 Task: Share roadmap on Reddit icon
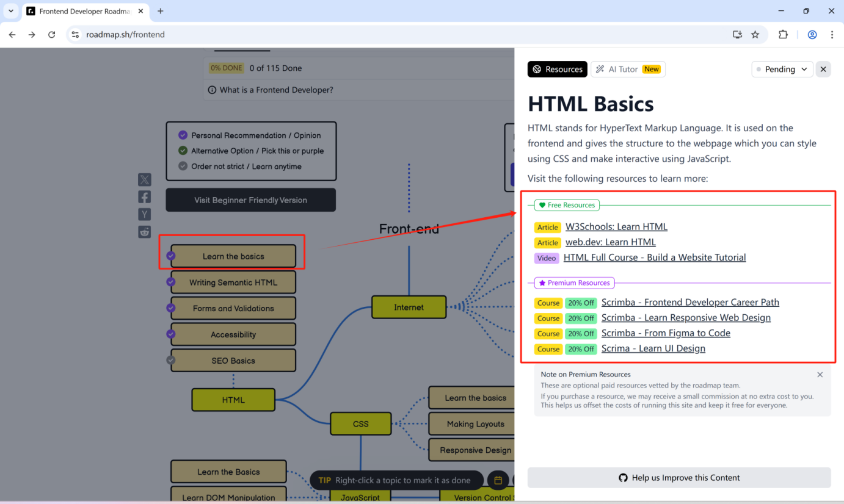pos(145,232)
